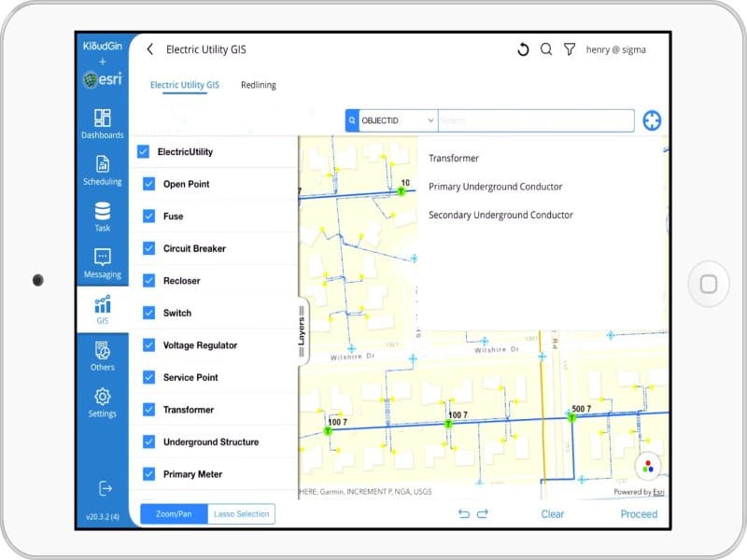Uncheck the Open Point layer checkbox
The height and width of the screenshot is (560, 747).
point(149,184)
